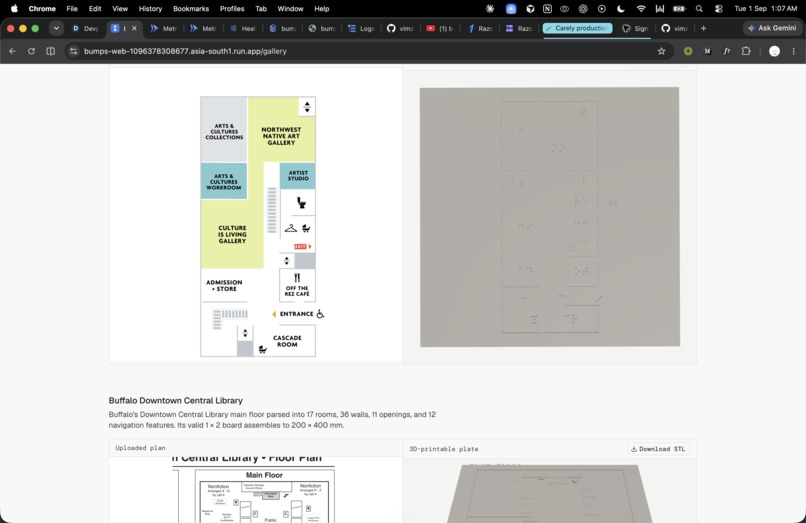Open Spotlight search in menu bar
This screenshot has height=523, width=806.
click(699, 9)
